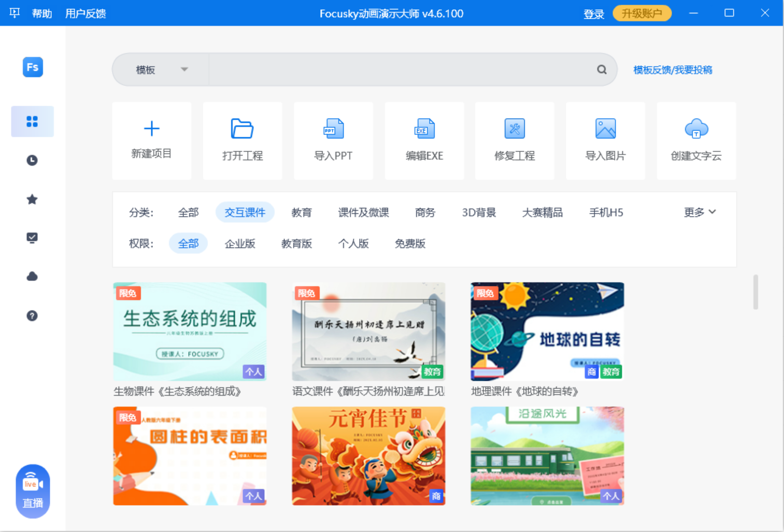Viewport: 784px width, 532px height.
Task: Filter by 免费版 permission
Action: [410, 243]
